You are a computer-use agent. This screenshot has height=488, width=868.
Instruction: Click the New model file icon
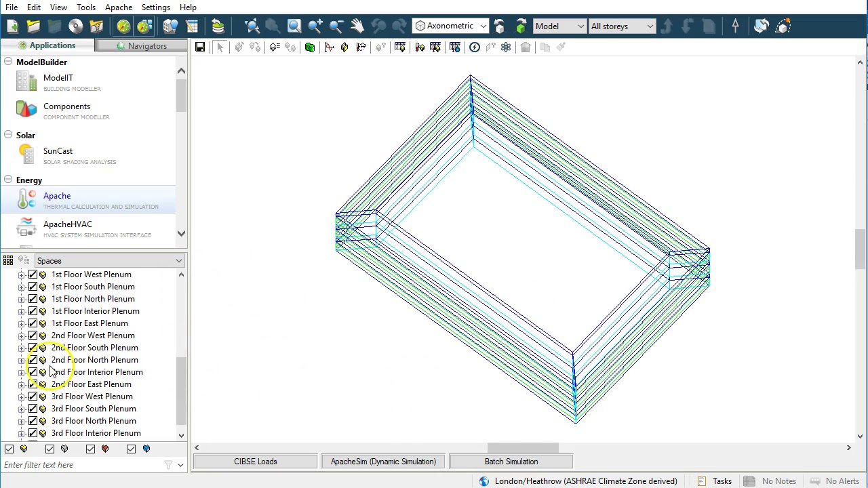click(x=12, y=26)
